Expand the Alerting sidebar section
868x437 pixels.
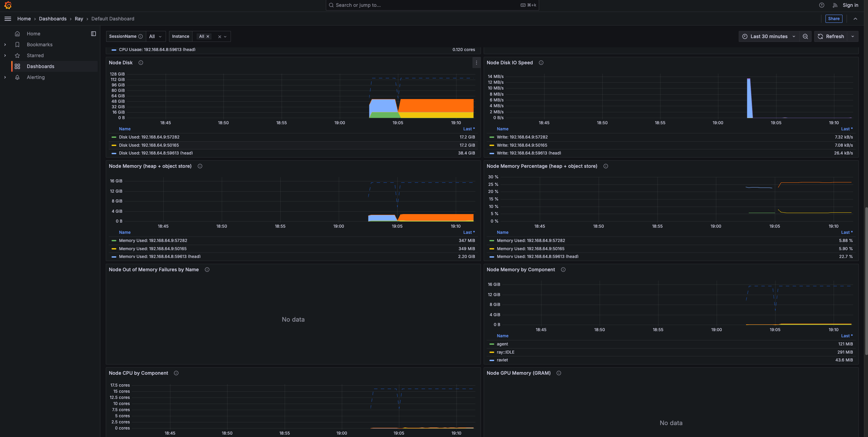pos(5,77)
